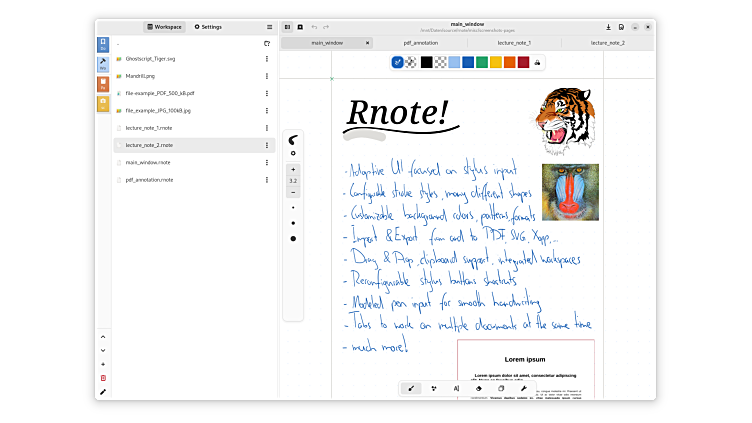Select the shaper tool in bottom toolbar
752x423 pixels.
click(434, 388)
